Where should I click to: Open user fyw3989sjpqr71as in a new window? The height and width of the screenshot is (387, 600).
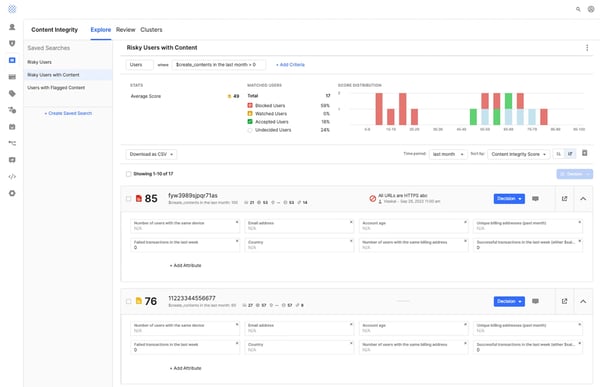coord(564,199)
